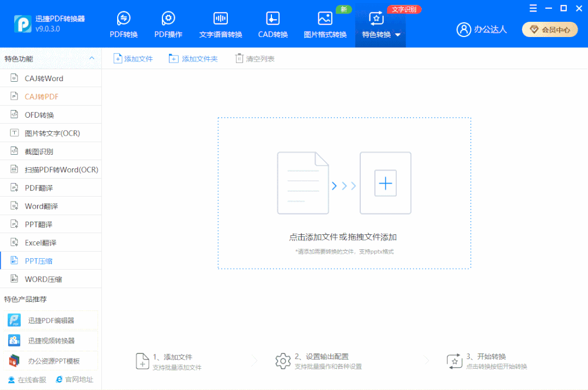
Task: Click the 迅捷视频转换器 recommendation icon
Action: pos(14,340)
